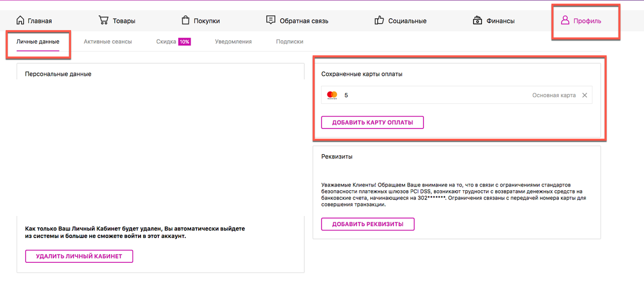The height and width of the screenshot is (288, 644).
Task: Click the user icon for Профиль
Action: (565, 20)
